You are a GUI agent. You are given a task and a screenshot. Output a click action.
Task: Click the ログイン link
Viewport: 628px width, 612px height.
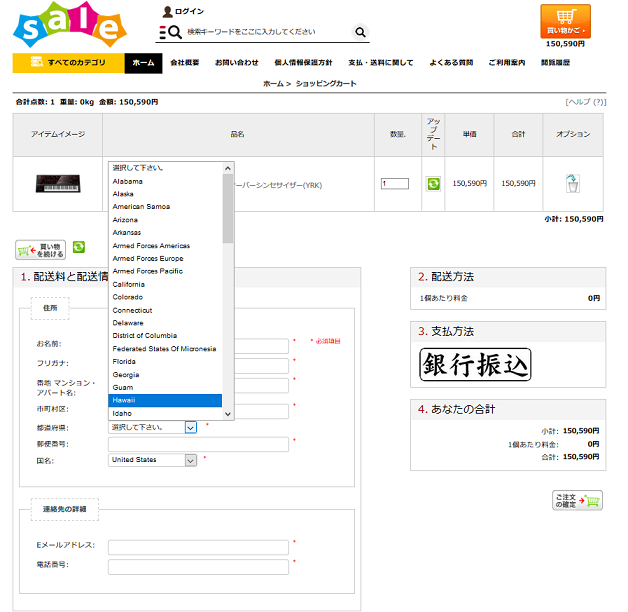(x=189, y=12)
